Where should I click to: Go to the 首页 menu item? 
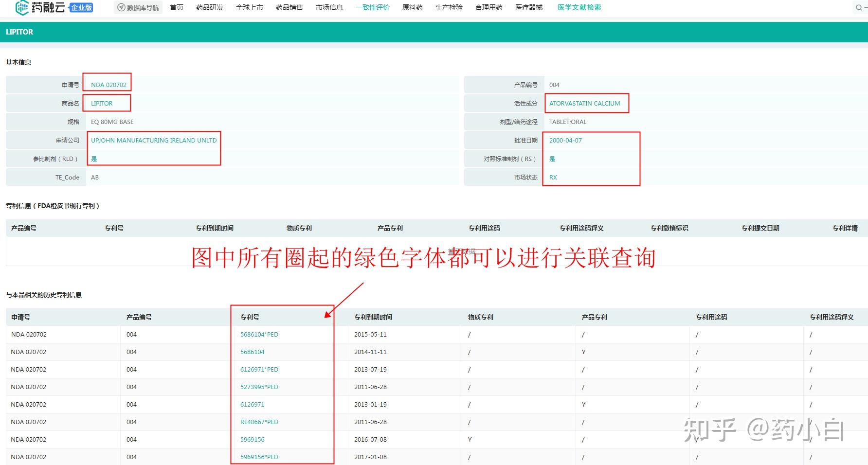tap(176, 7)
